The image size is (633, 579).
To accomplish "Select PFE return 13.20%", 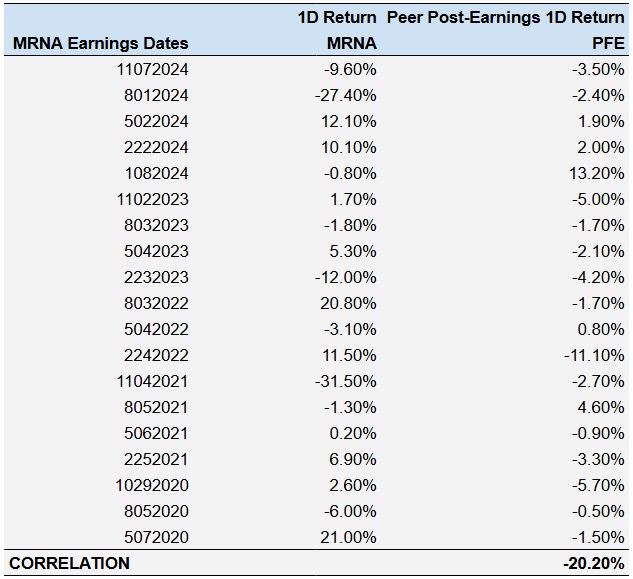I will (597, 174).
